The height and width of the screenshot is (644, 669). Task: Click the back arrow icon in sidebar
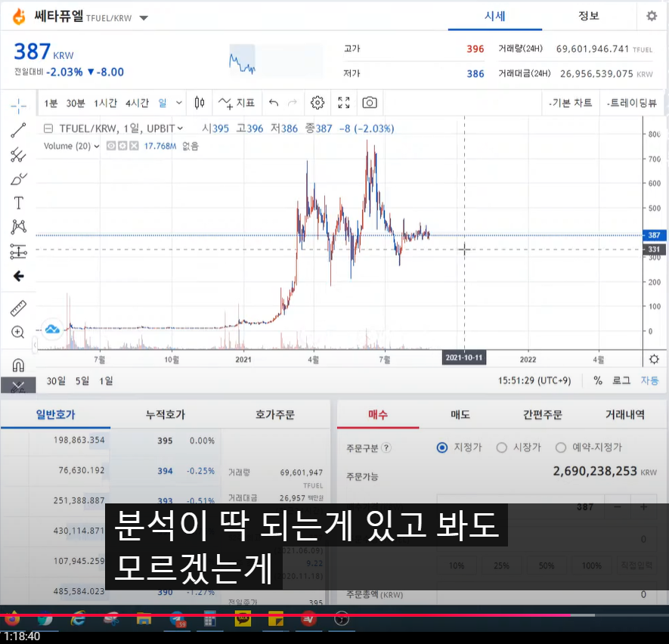pos(18,276)
